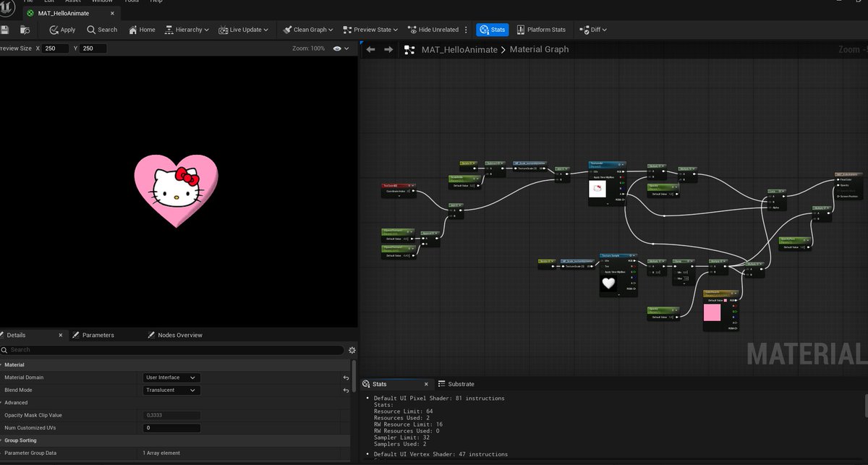Image resolution: width=868 pixels, height=465 pixels.
Task: Click the Hello Kitty texture sample thumbnail
Action: tap(597, 190)
